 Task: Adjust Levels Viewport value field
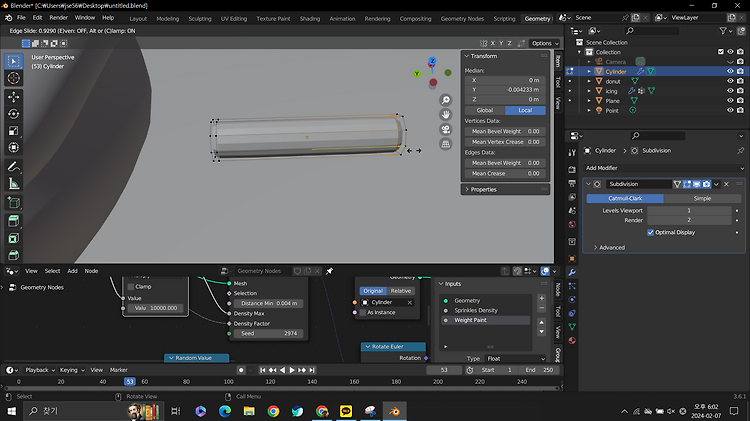tap(689, 210)
